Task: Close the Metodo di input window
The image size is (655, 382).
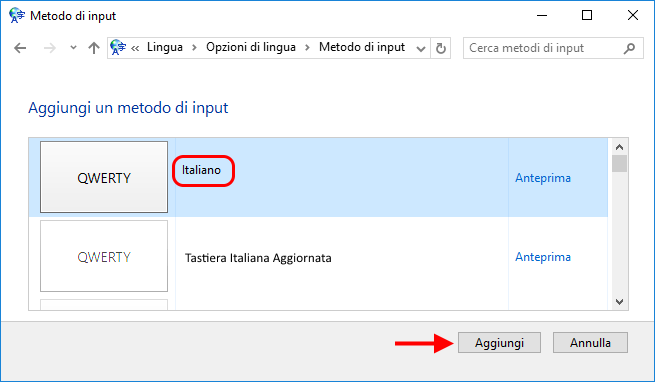Action: pyautogui.click(x=632, y=15)
